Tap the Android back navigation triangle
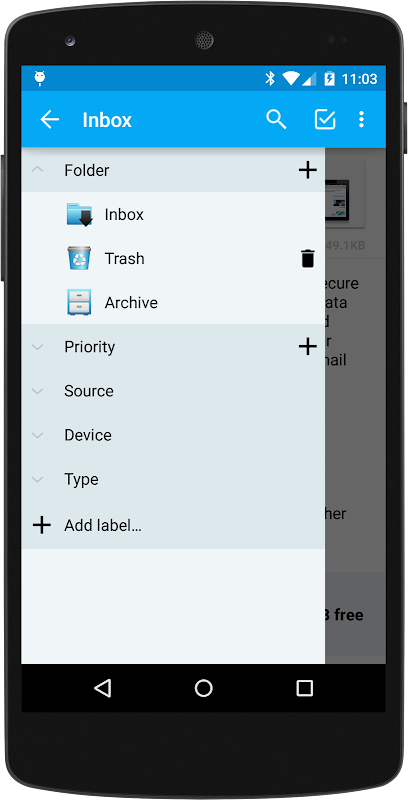This screenshot has height=800, width=408. (103, 688)
